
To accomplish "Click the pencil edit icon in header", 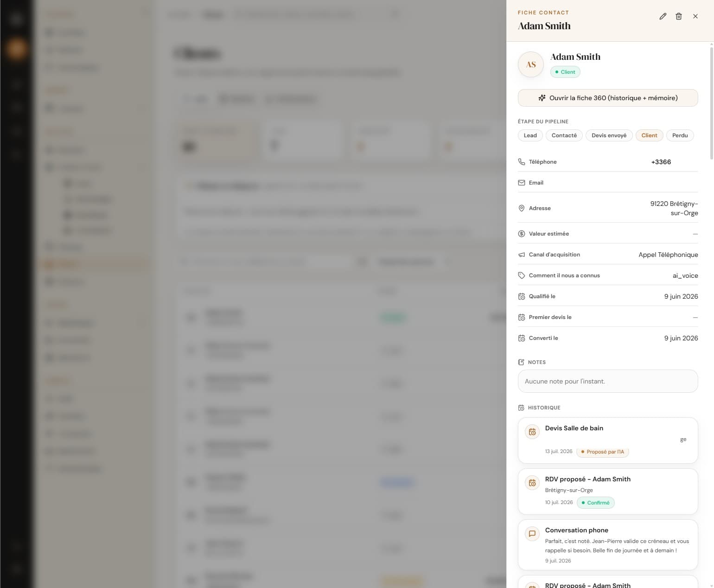I will pyautogui.click(x=663, y=16).
